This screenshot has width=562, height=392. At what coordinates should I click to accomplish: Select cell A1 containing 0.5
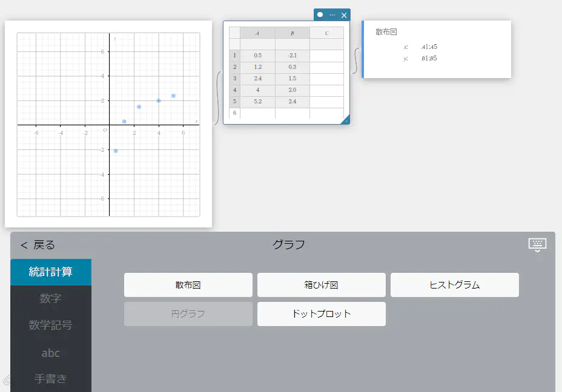[x=257, y=56]
